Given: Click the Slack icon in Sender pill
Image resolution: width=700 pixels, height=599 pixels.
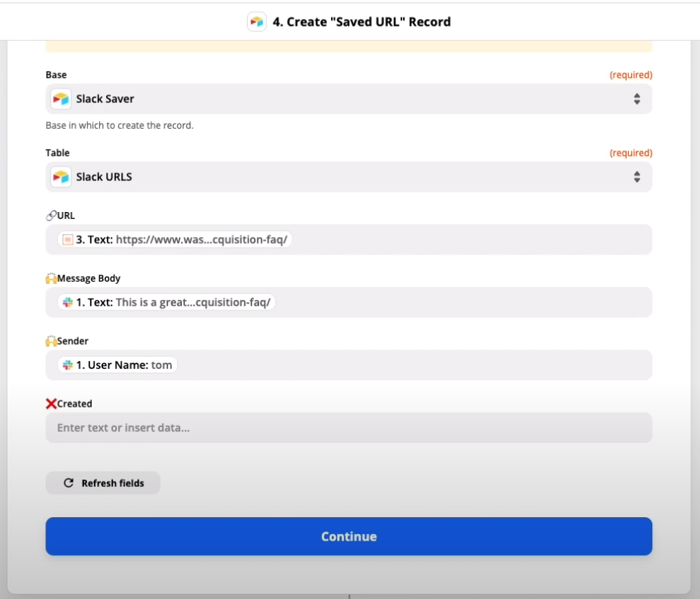Looking at the screenshot, I should 67,365.
